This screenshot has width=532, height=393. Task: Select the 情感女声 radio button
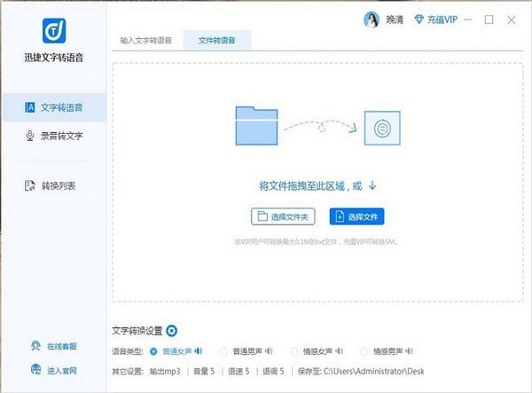pyautogui.click(x=294, y=351)
